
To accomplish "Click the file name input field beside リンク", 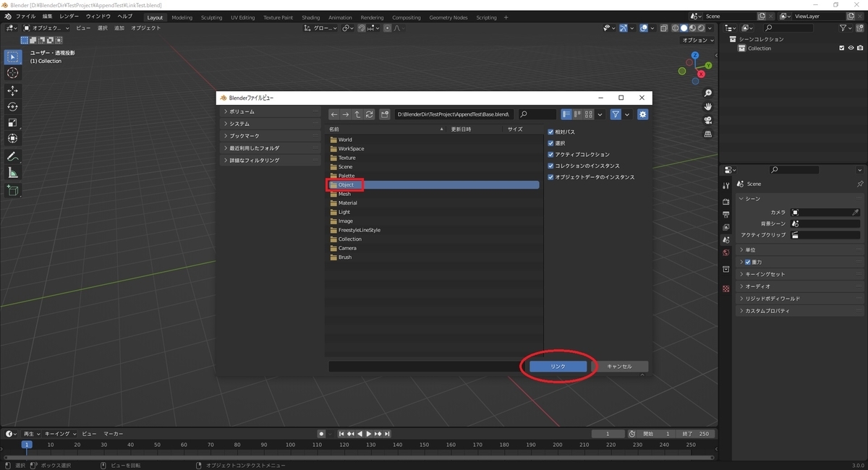I will [x=427, y=367].
